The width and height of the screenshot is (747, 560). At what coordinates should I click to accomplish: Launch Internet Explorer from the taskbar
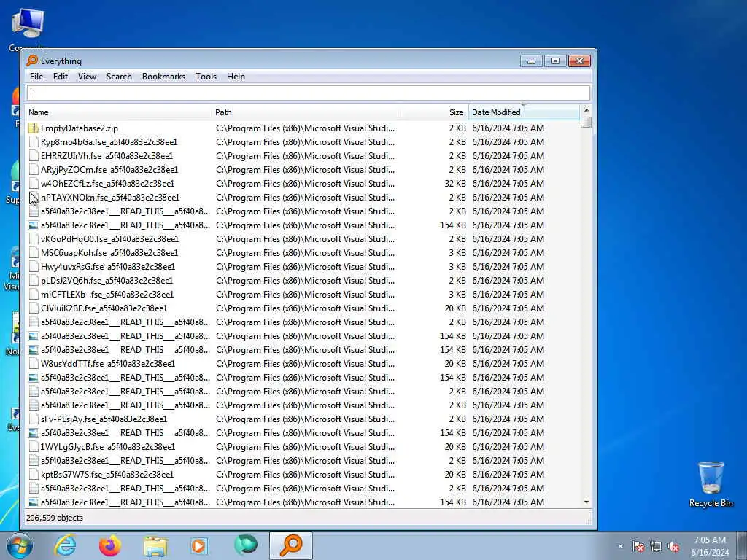click(x=65, y=545)
